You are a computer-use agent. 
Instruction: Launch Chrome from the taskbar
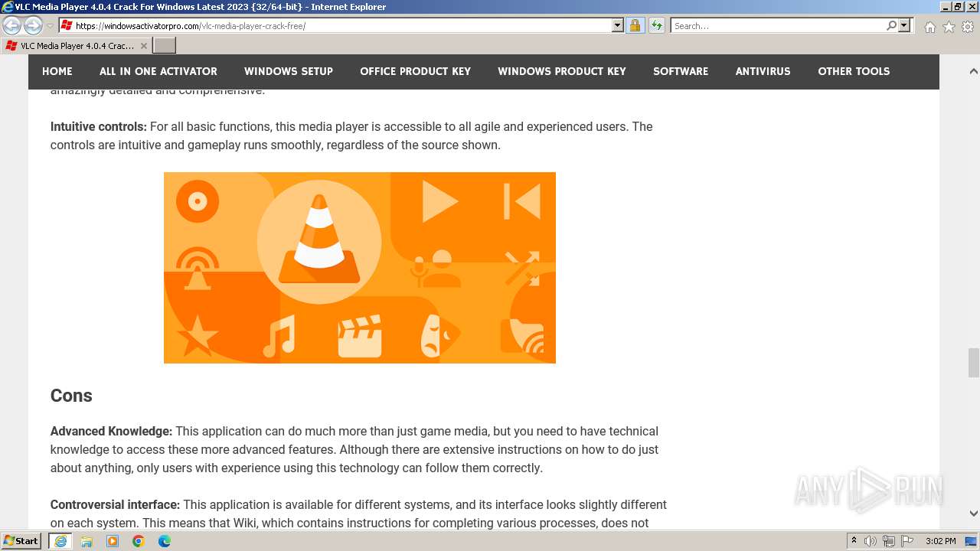click(x=139, y=541)
